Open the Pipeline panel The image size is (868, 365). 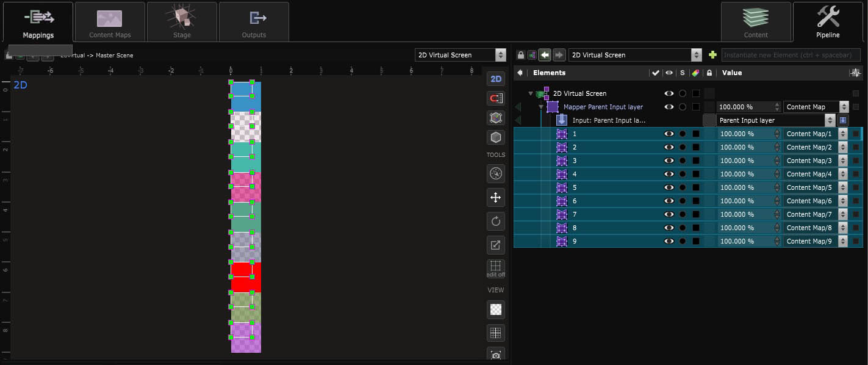[828, 23]
